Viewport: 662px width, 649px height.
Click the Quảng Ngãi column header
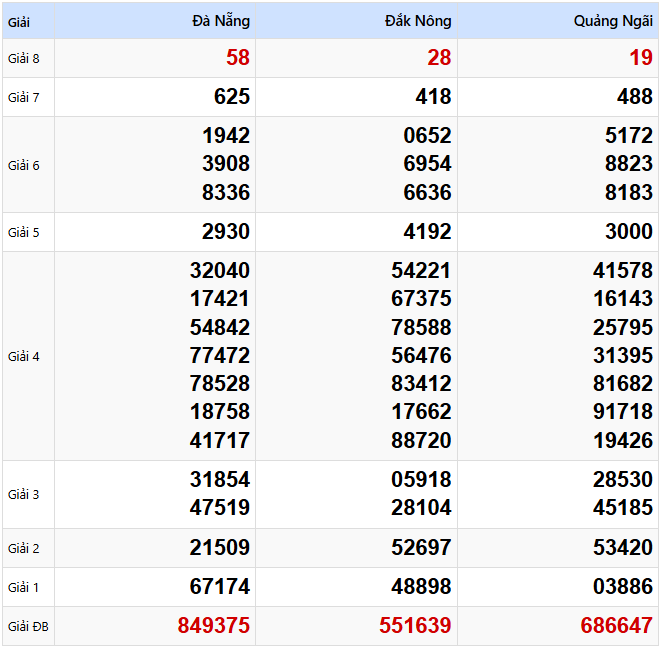click(613, 21)
